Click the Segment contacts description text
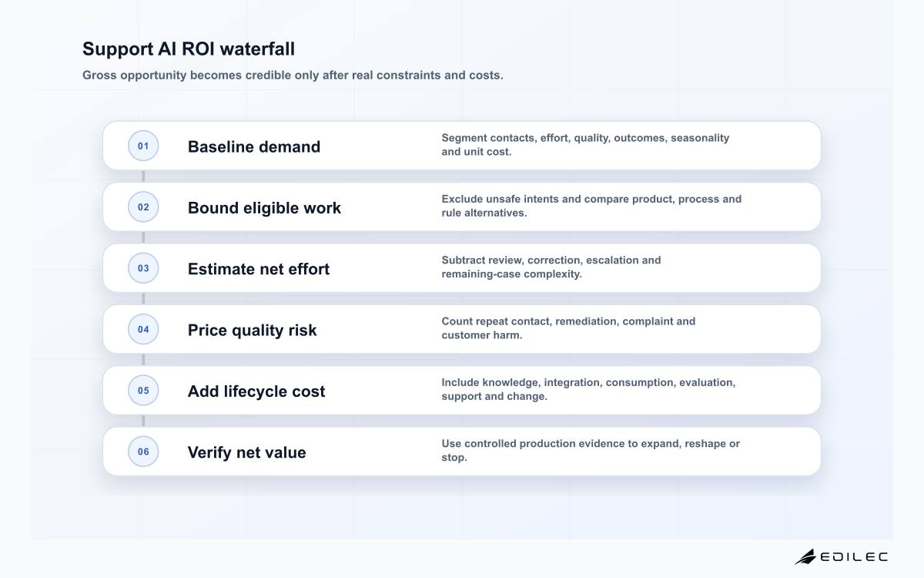The width and height of the screenshot is (924, 578). [x=585, y=145]
